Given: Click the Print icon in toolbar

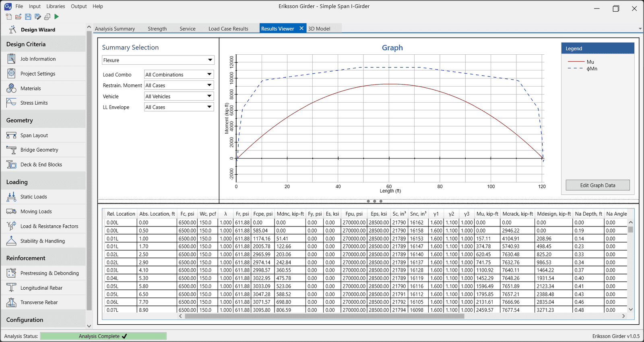Looking at the screenshot, I should 47,16.
